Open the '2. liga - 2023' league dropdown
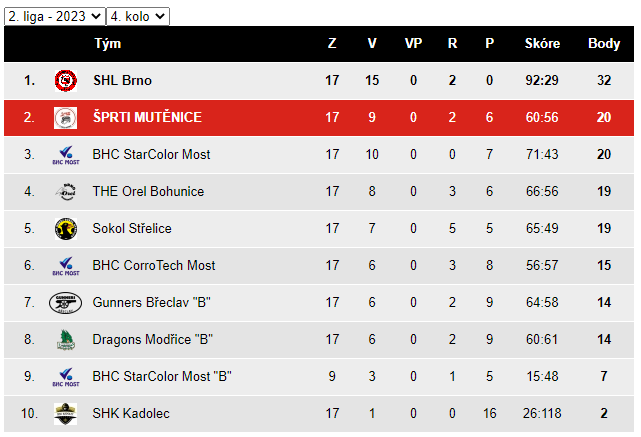641x437 pixels. pos(55,16)
